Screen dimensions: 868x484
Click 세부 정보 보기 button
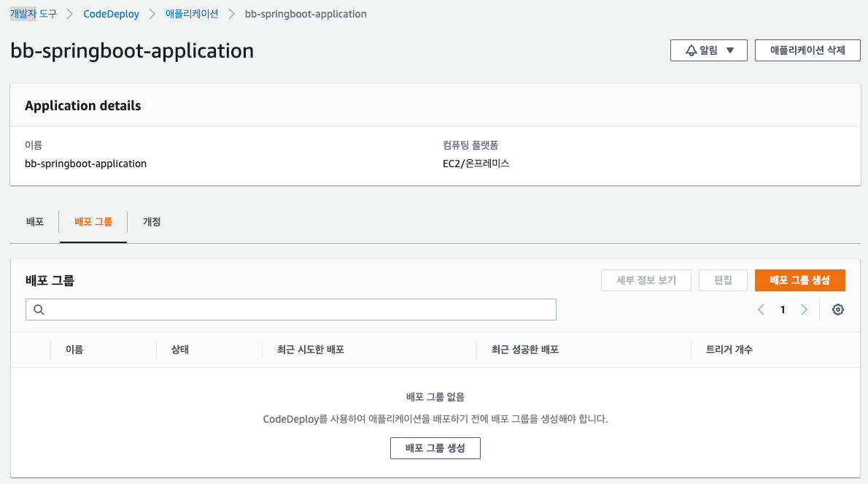[x=646, y=280]
